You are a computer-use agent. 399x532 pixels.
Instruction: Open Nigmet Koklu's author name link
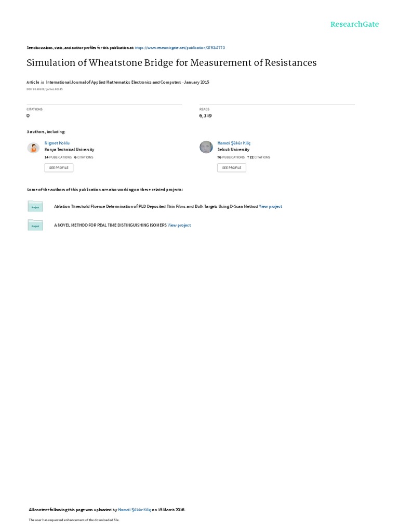pyautogui.click(x=57, y=143)
